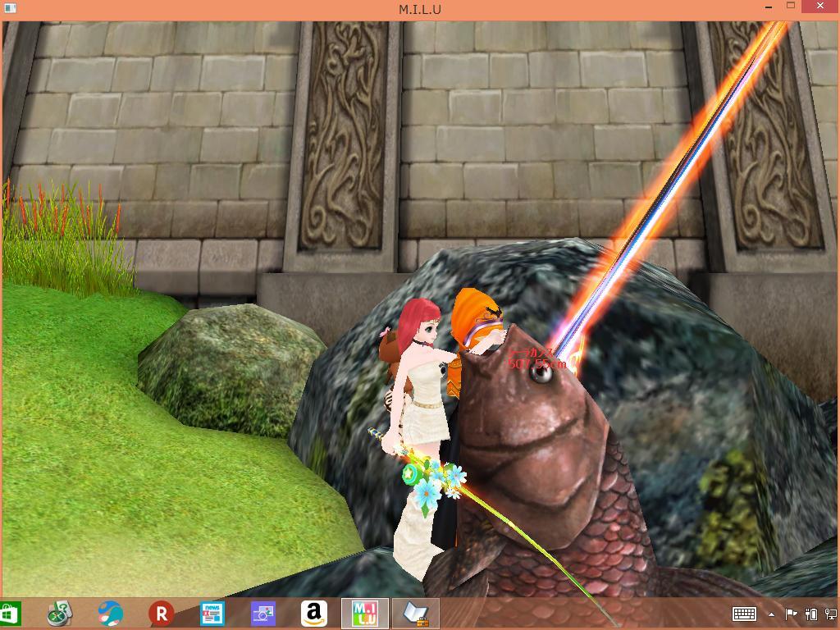
Task: Open the red Rakuten R icon
Action: click(161, 613)
